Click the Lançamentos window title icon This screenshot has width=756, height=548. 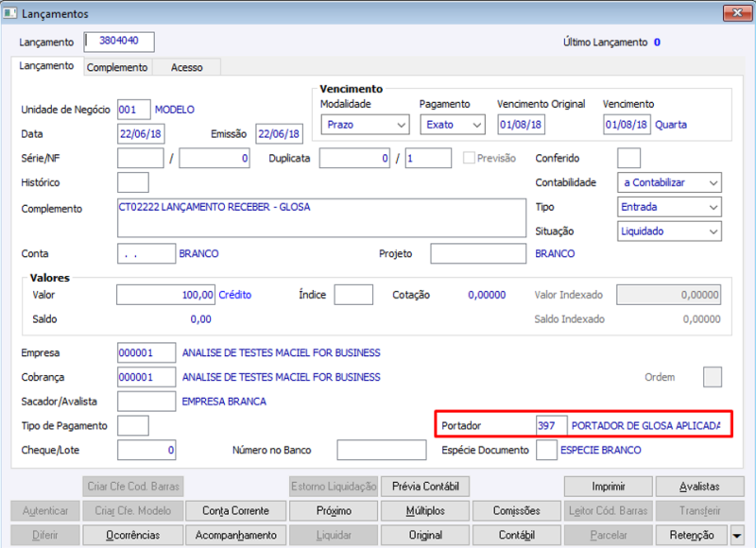click(9, 13)
